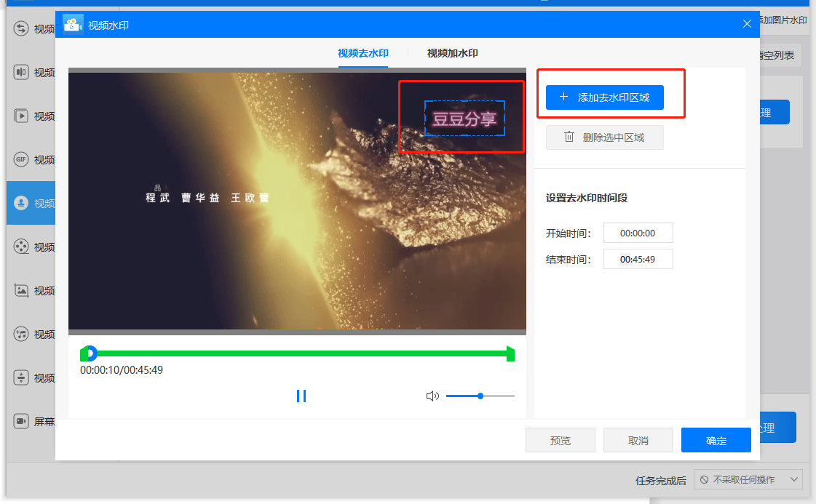This screenshot has width=816, height=504.
Task: Click the 开始时间 input field
Action: (x=638, y=233)
